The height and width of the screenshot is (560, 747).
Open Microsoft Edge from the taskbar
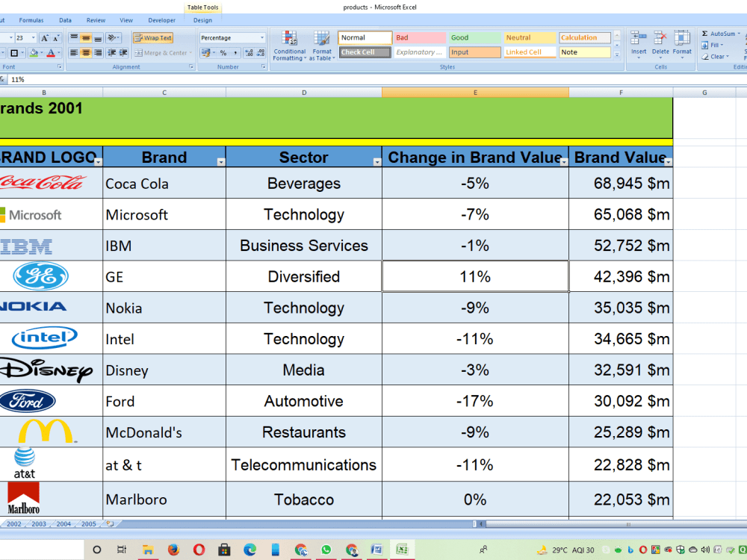click(249, 550)
